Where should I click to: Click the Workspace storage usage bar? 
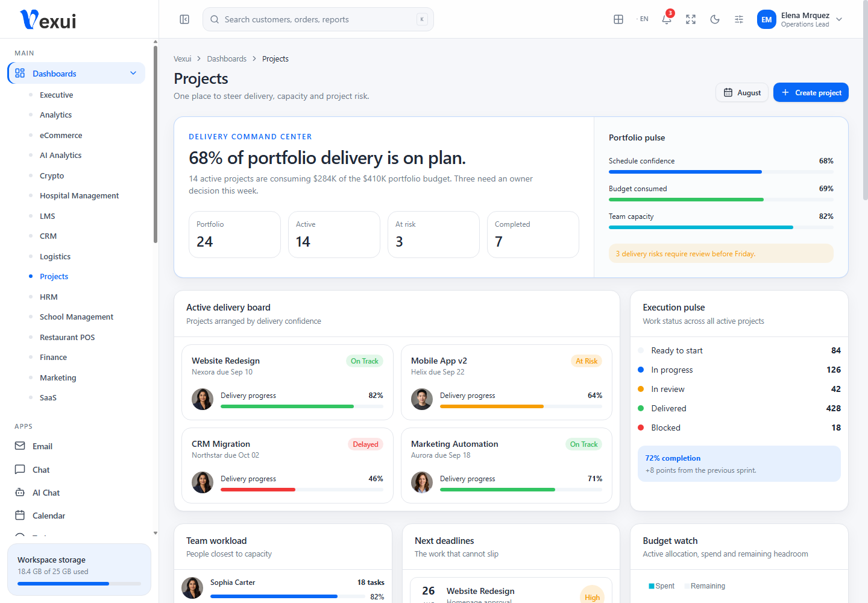[79, 584]
